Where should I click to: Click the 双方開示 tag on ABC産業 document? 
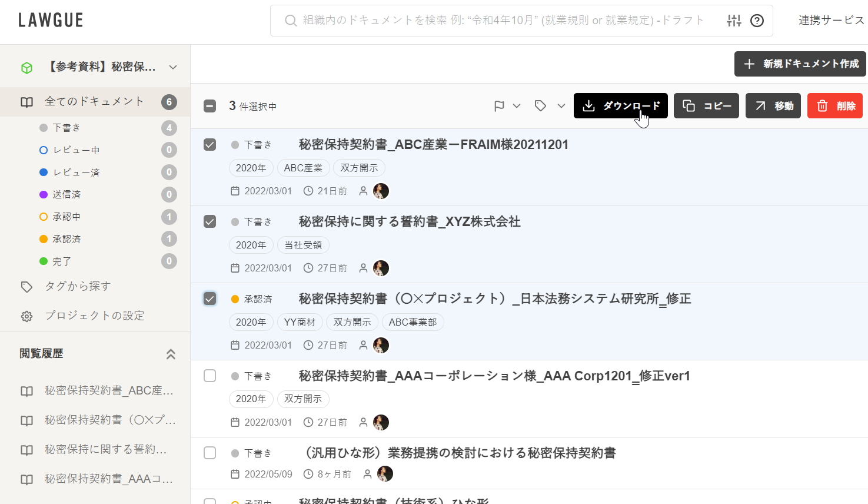point(359,168)
